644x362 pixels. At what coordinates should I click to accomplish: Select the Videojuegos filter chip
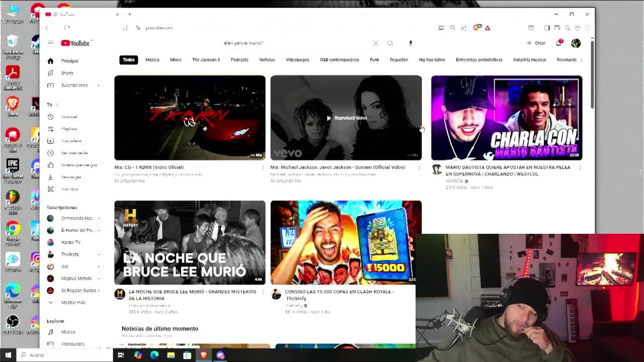(x=297, y=60)
